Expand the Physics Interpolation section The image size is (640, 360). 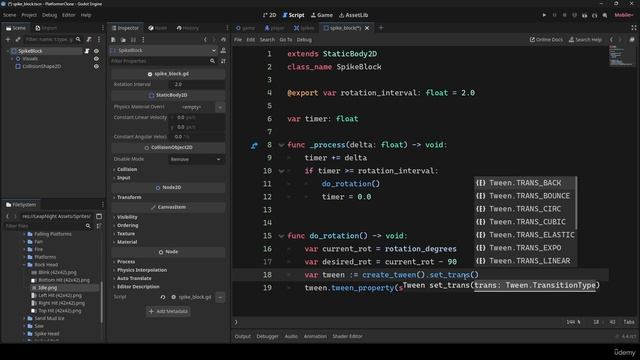tap(141, 270)
